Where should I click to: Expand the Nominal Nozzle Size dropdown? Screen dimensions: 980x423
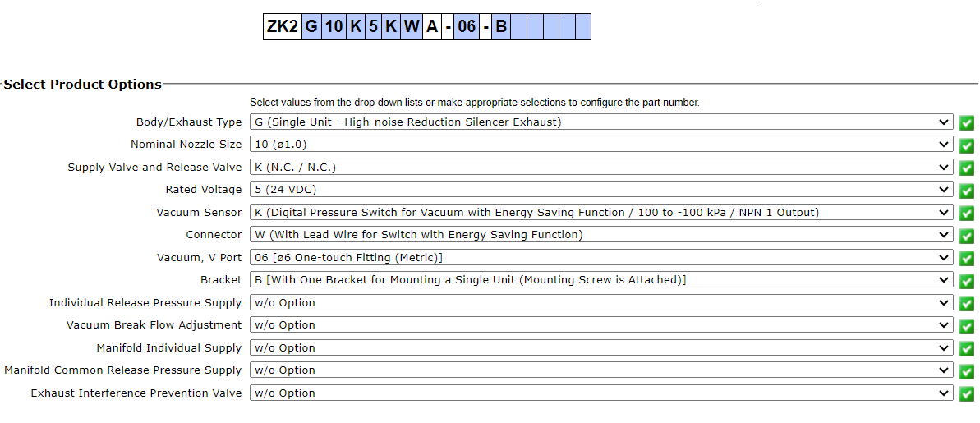(x=600, y=145)
